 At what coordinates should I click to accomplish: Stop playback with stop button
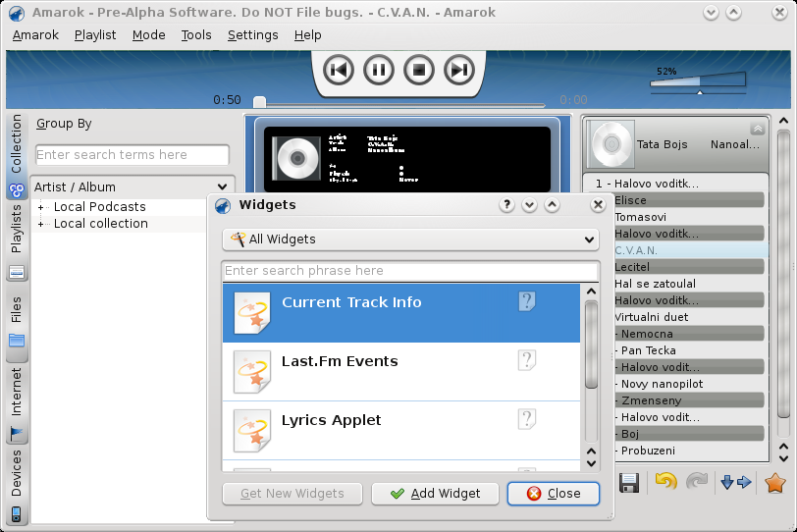(419, 70)
